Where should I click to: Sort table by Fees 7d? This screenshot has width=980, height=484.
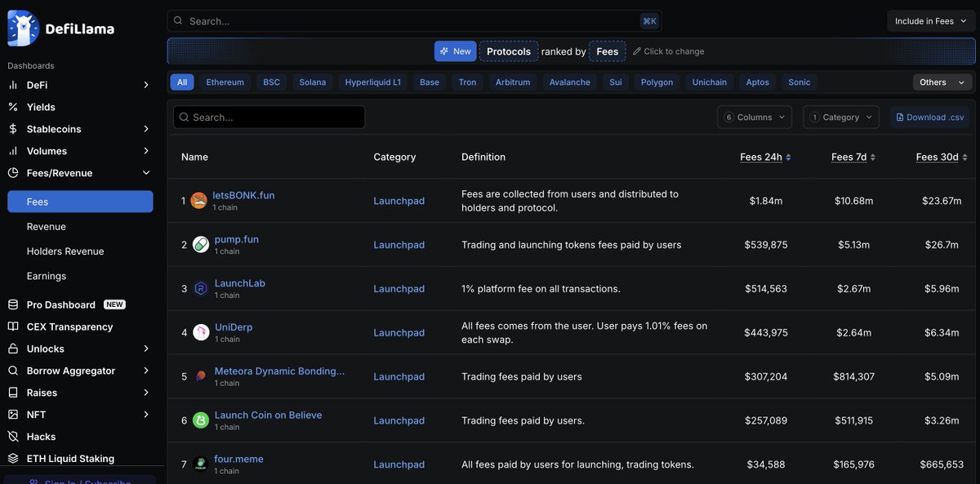(853, 157)
